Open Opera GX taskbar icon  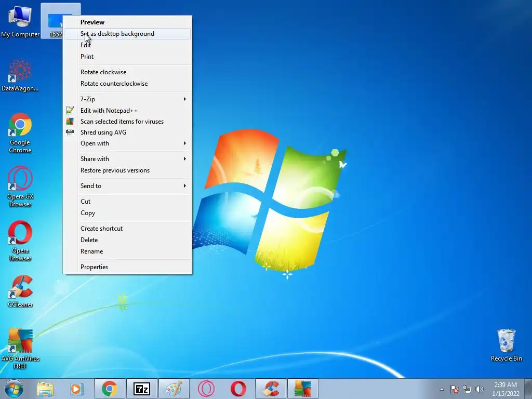click(x=206, y=389)
